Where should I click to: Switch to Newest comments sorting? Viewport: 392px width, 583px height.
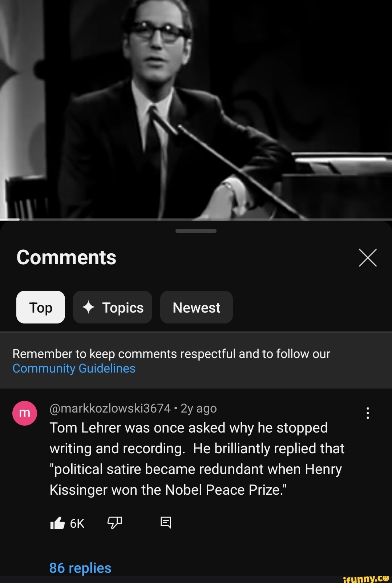[197, 307]
